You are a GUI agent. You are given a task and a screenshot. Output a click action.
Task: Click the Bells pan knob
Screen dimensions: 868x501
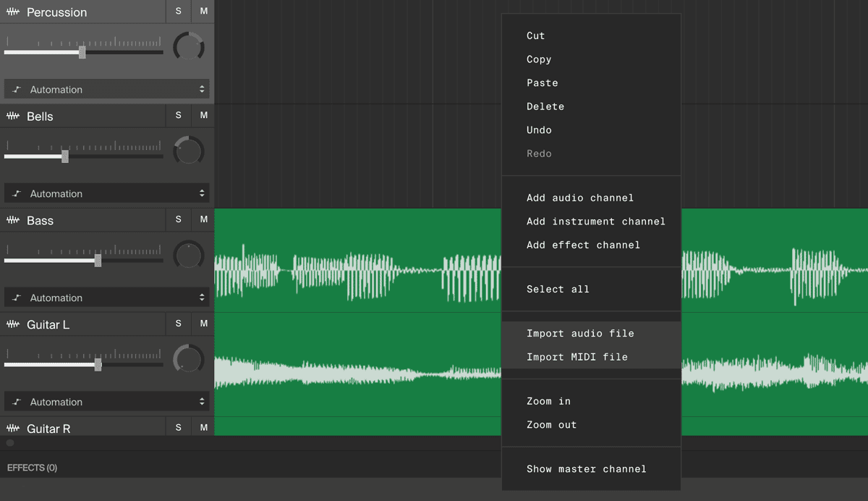pos(189,151)
